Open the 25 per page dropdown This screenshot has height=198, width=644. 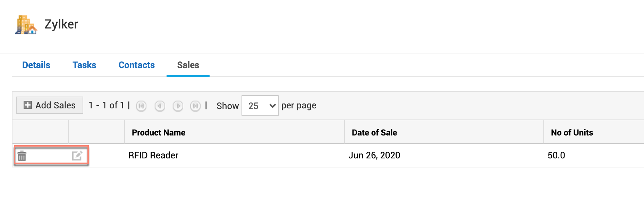coord(260,106)
